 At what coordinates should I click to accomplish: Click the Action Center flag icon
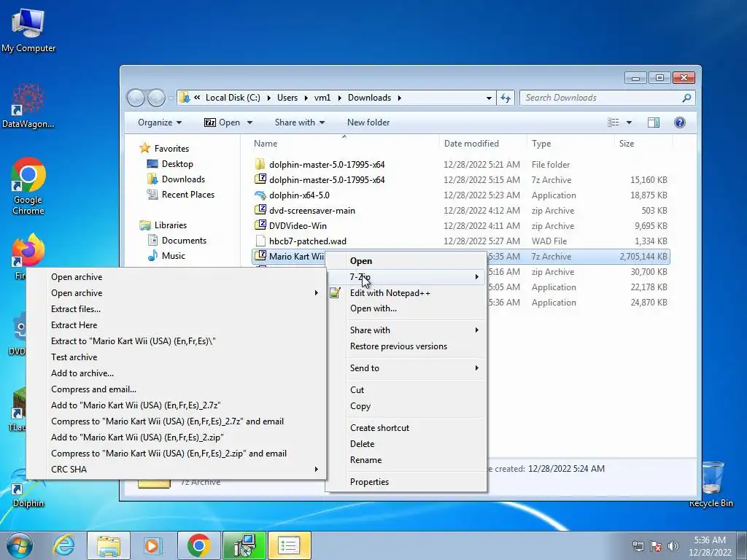(x=656, y=546)
